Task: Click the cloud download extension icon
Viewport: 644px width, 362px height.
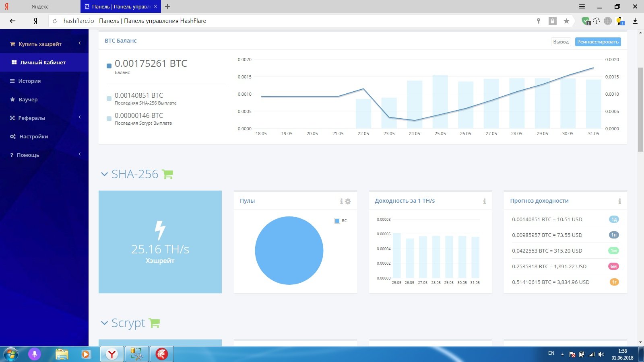Action: [597, 21]
